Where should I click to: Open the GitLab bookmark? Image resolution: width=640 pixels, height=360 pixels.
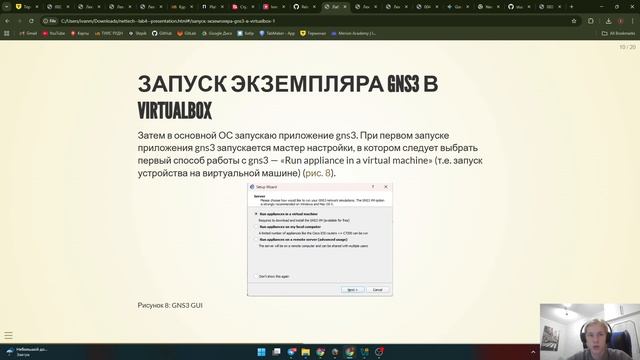tap(187, 33)
